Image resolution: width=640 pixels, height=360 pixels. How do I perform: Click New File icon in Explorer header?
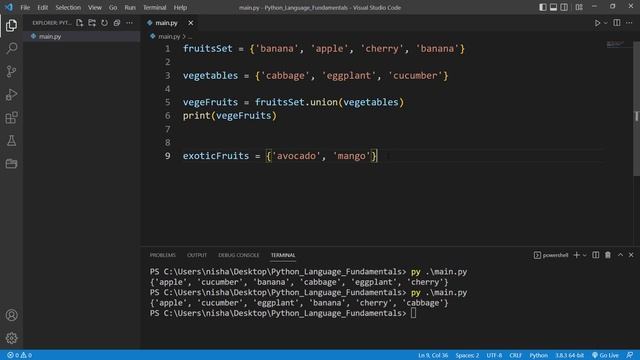80,23
